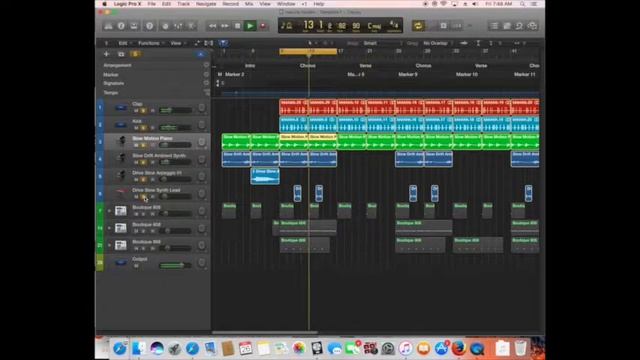The height and width of the screenshot is (360, 640).
Task: Open File menu in menu bar
Action: pyautogui.click(x=151, y=4)
